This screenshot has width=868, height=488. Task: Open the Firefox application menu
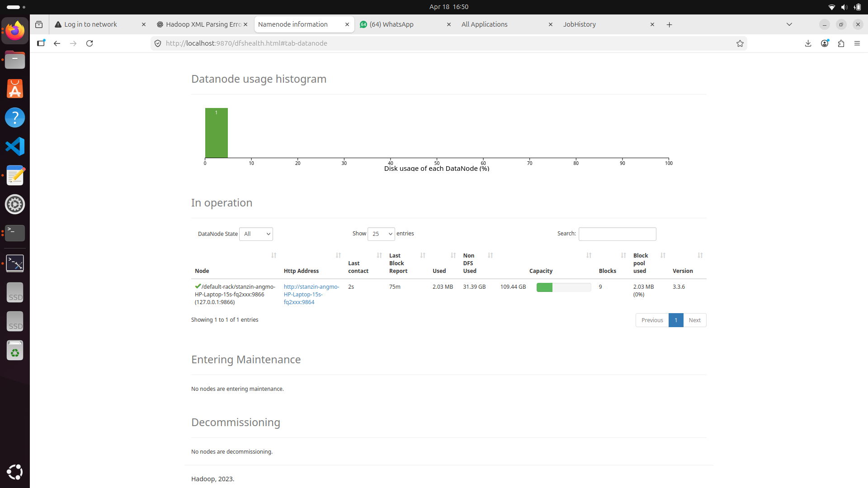[x=857, y=43]
